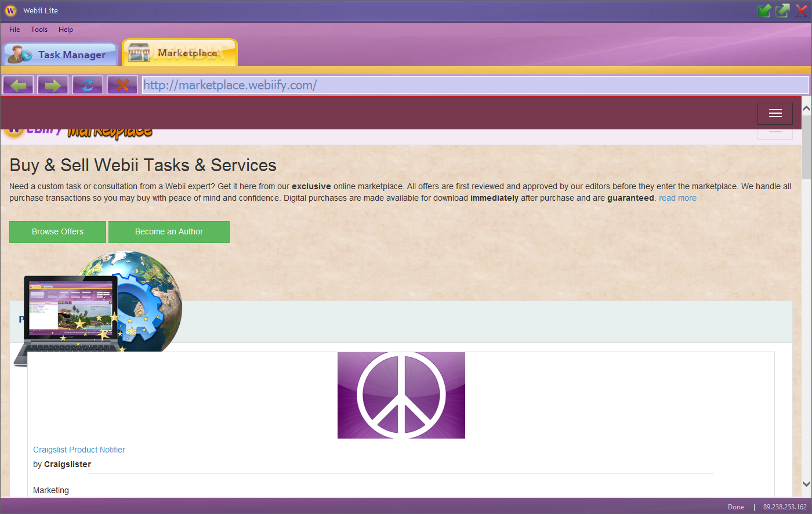The width and height of the screenshot is (812, 514).
Task: Click the scrollbar down arrow
Action: pyautogui.click(x=806, y=484)
